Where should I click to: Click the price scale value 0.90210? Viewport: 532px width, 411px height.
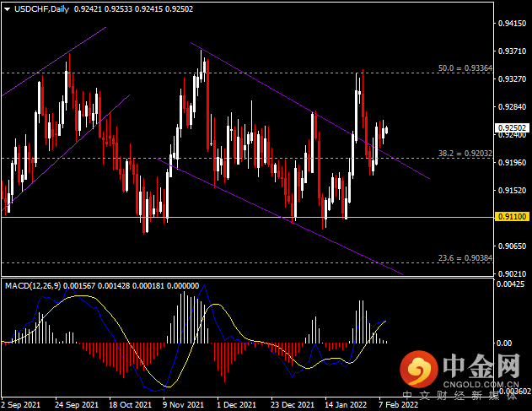point(512,273)
